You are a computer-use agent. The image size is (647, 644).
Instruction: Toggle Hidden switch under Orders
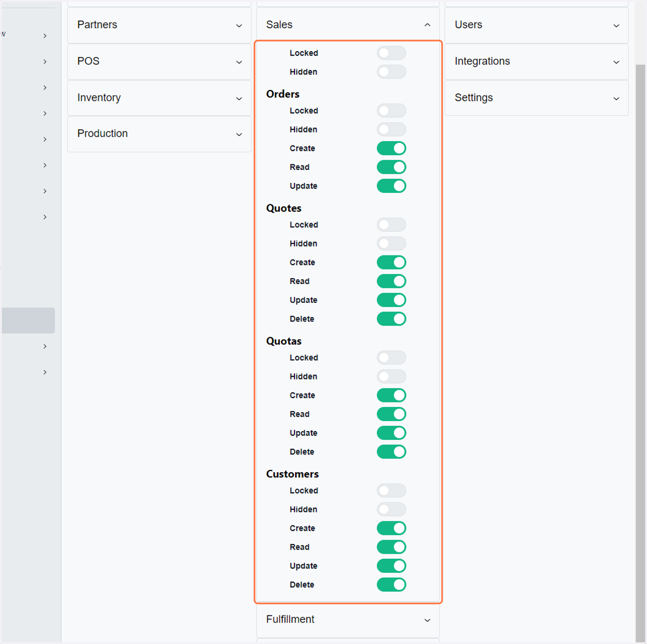click(391, 130)
